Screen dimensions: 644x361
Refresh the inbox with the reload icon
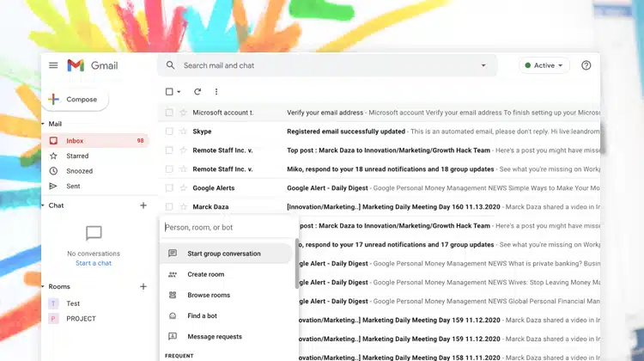pos(197,92)
